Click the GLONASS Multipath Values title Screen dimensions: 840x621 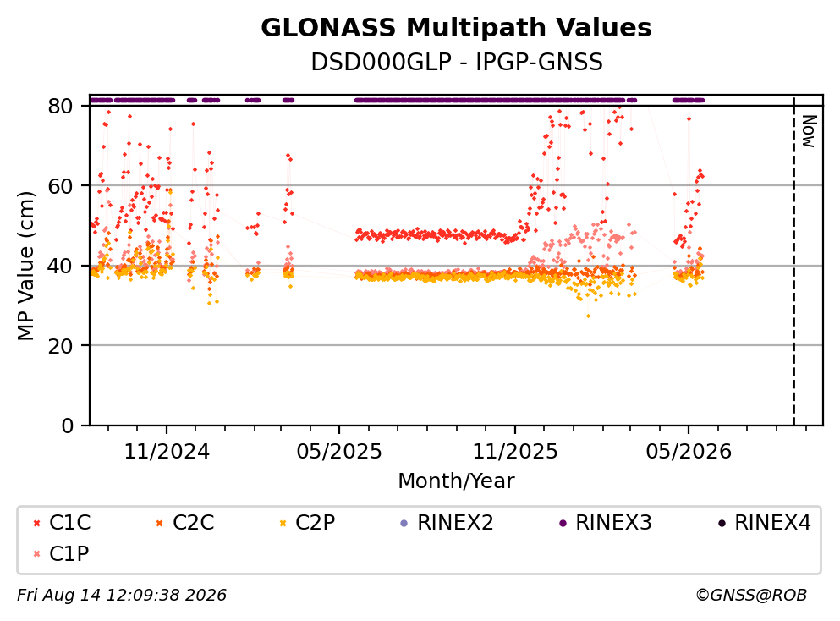456,28
